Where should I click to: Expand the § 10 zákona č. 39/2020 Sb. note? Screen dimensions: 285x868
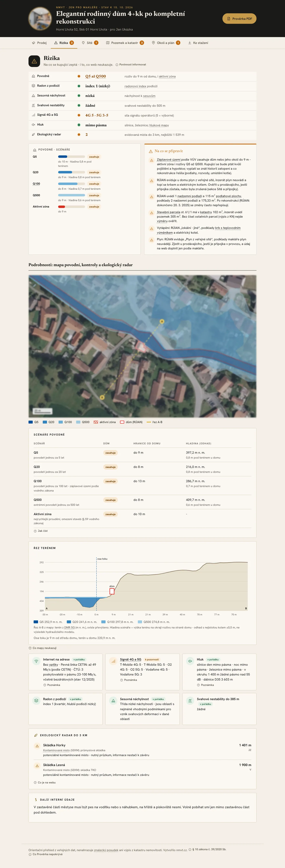[x=207, y=849]
